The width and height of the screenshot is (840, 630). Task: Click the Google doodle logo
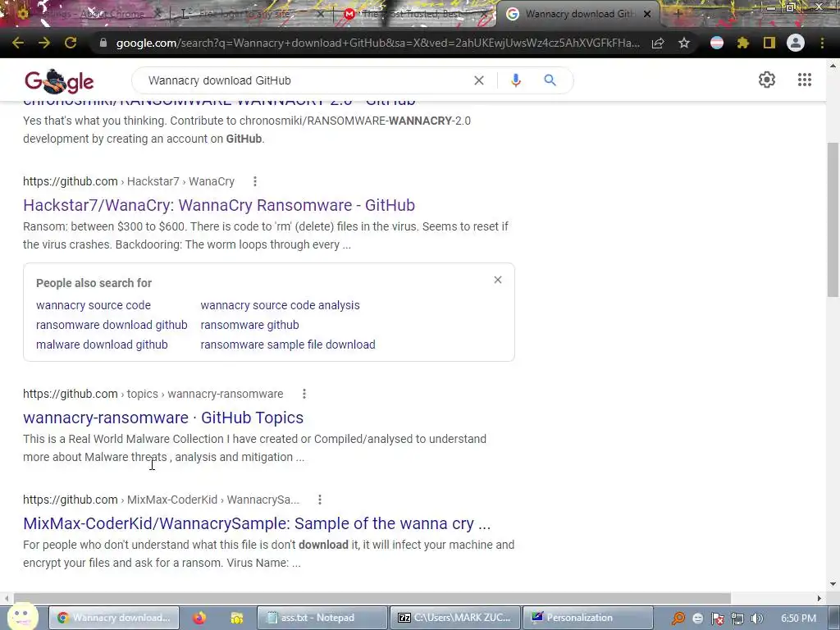coord(59,81)
